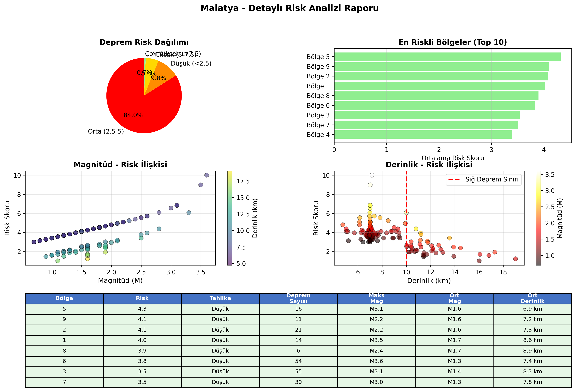Click the 'Magnitüd (M)' colorbar beside Derinlik plot
Image resolution: width=576 pixels, height=392 pixels.
tap(538, 218)
